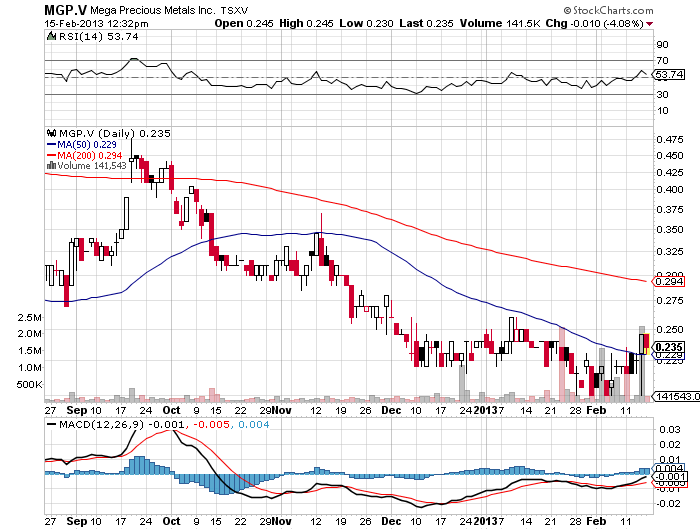The width and height of the screenshot is (700, 530).
Task: Click the 0.294 MA(200) price tag
Action: 669,281
